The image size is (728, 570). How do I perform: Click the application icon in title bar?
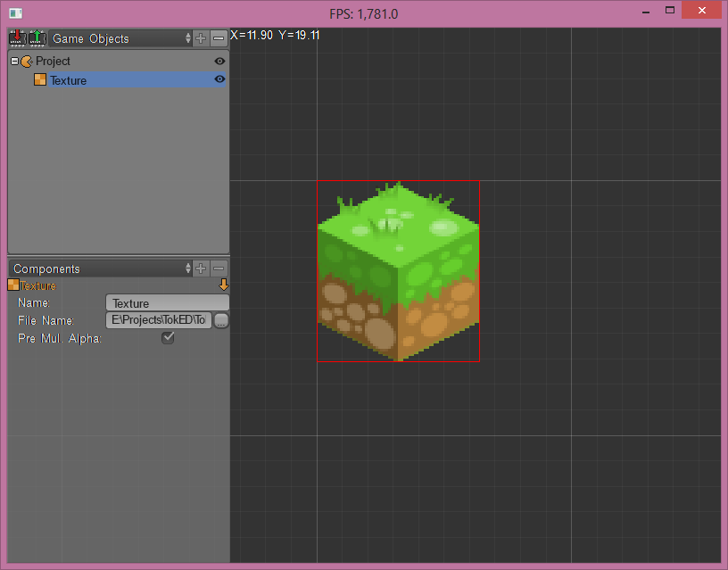pyautogui.click(x=16, y=13)
